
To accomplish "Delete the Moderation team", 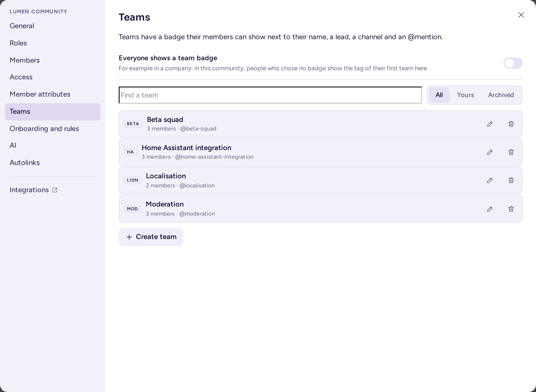I will pyautogui.click(x=511, y=209).
